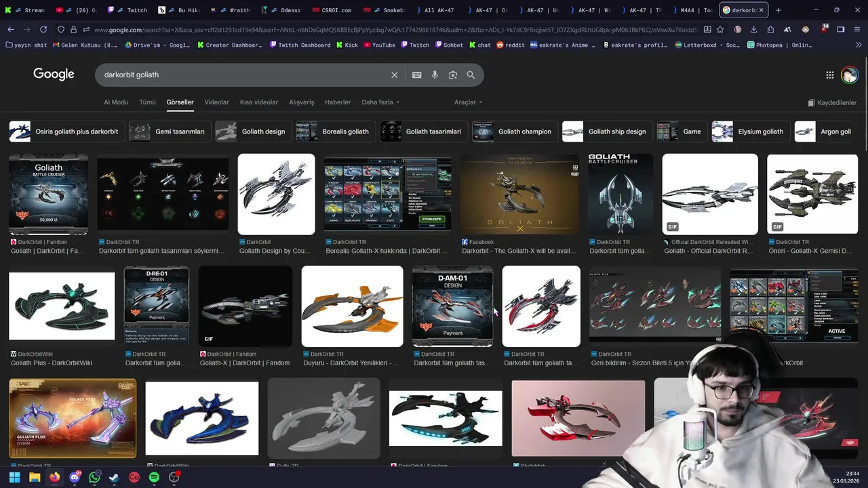Open the Windows Start menu
This screenshot has width=868, height=488.
coord(14,477)
